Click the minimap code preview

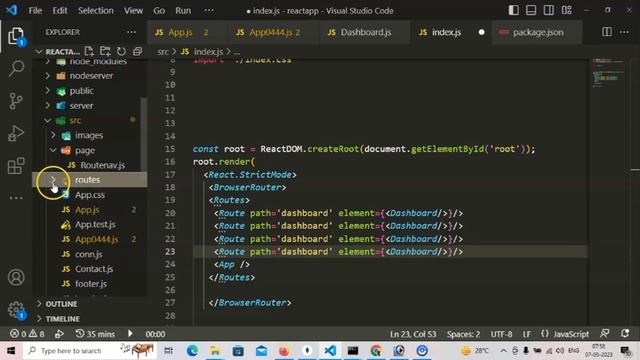[608, 72]
